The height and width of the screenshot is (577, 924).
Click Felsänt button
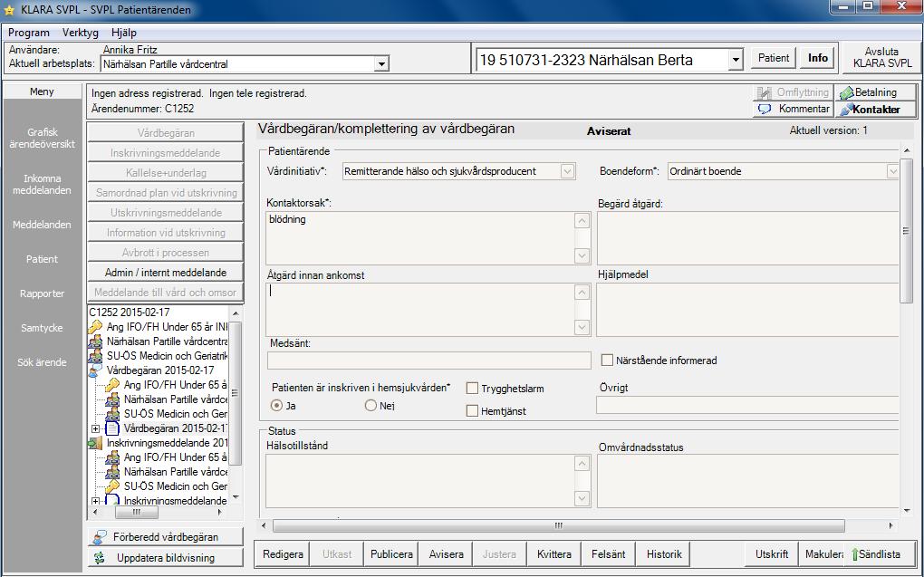point(609,554)
